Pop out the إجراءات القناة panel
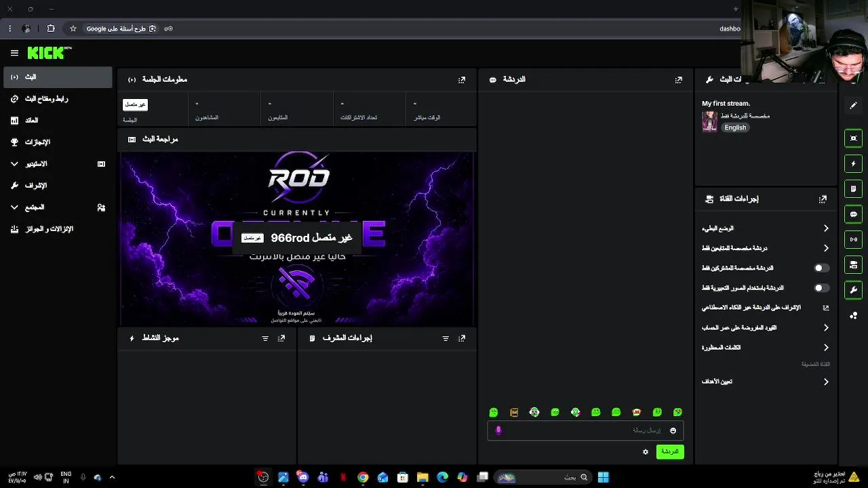Viewport: 868px width, 488px height. 823,199
